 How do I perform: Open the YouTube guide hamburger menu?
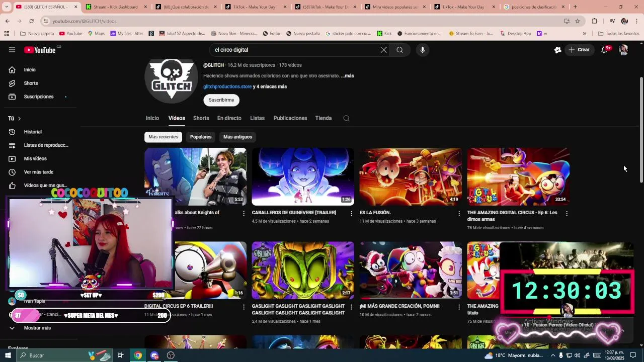click(x=12, y=50)
